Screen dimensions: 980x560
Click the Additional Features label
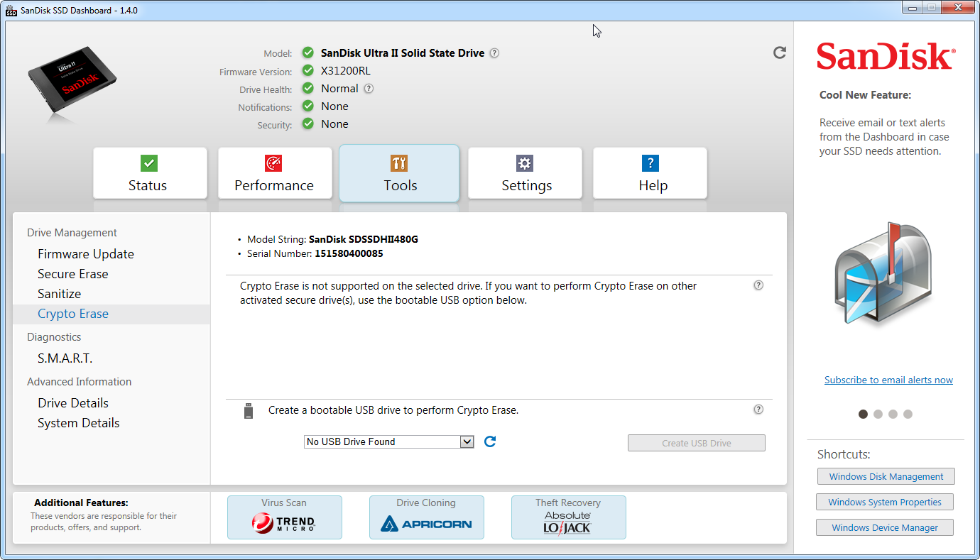(81, 503)
